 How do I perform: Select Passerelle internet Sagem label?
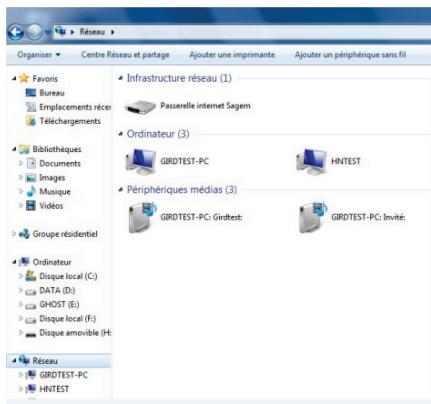(x=205, y=106)
